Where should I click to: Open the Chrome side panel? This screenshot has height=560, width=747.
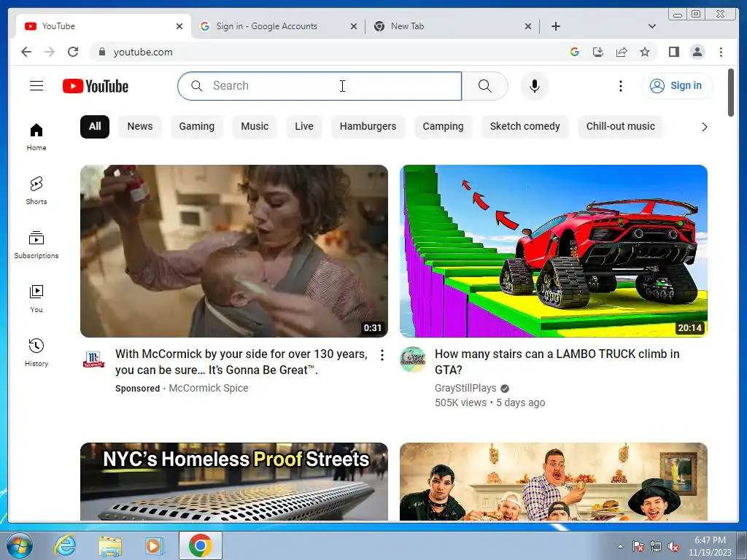click(673, 52)
